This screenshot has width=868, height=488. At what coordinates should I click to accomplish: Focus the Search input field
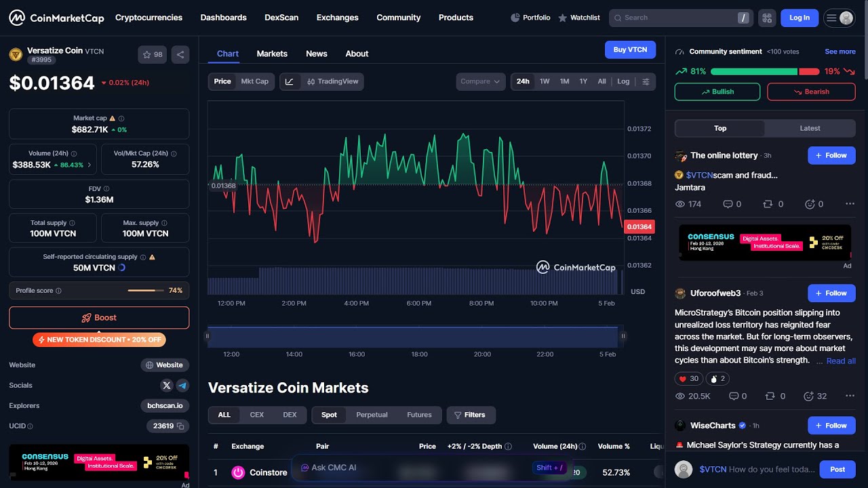pyautogui.click(x=680, y=18)
